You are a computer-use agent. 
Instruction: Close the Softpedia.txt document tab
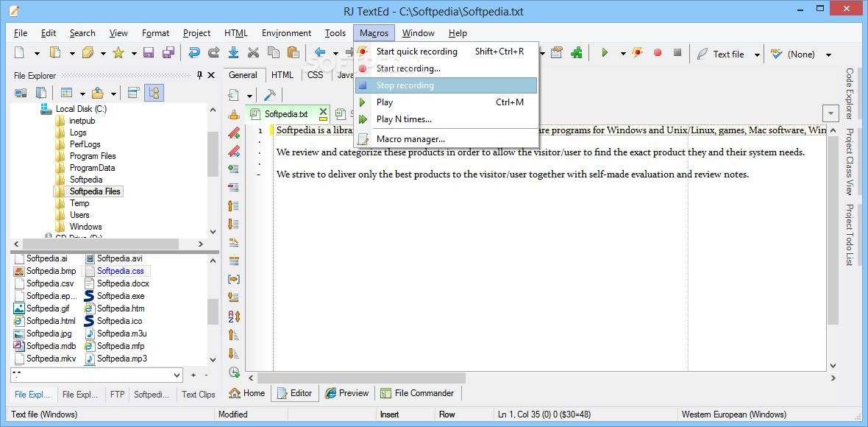323,112
